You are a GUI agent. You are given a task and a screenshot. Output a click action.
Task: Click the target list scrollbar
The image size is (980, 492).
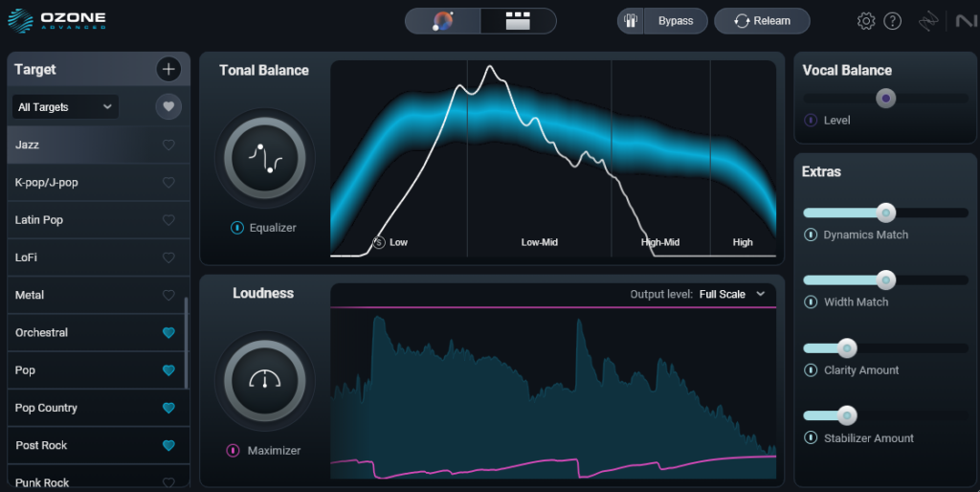tap(187, 343)
